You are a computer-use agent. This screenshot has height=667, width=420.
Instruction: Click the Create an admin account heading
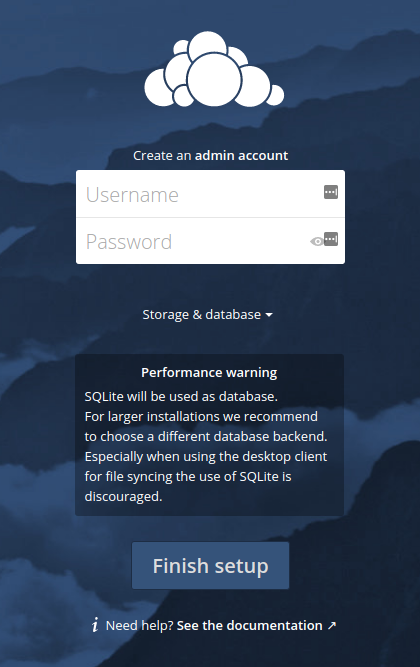[x=210, y=155]
